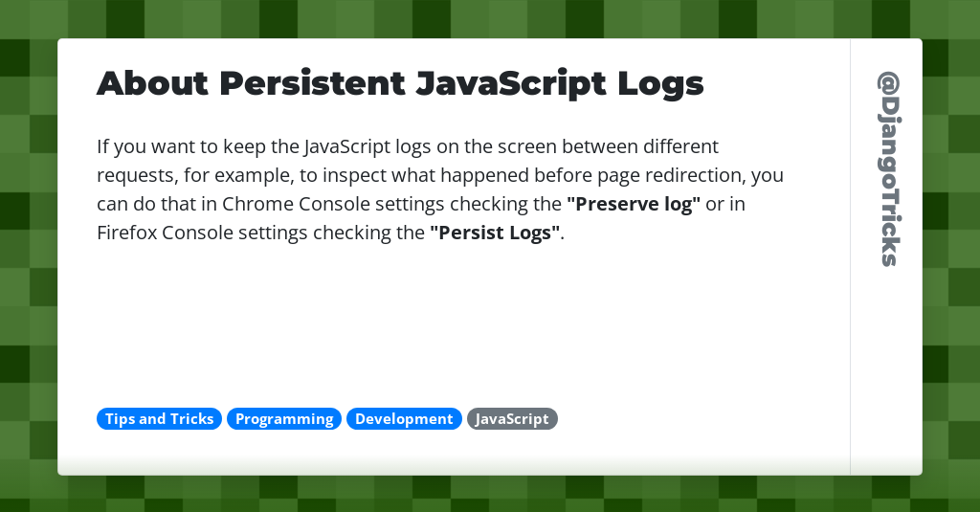The width and height of the screenshot is (980, 512).
Task: Click the Tips and Tricks tag
Action: tap(159, 419)
